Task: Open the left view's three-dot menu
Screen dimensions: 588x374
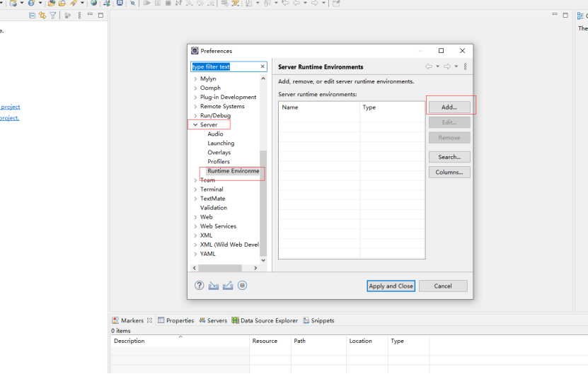Action: [x=79, y=16]
